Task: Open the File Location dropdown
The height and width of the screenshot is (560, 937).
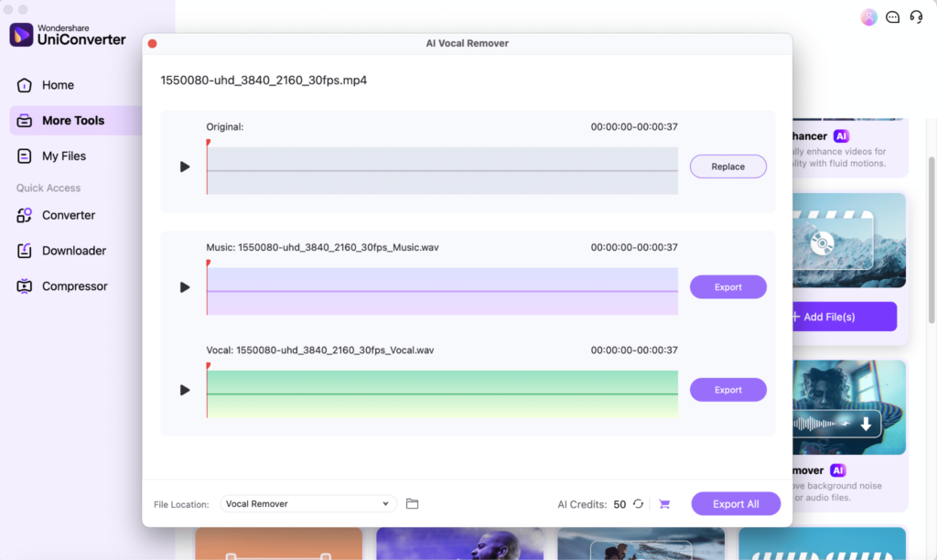Action: click(x=308, y=503)
